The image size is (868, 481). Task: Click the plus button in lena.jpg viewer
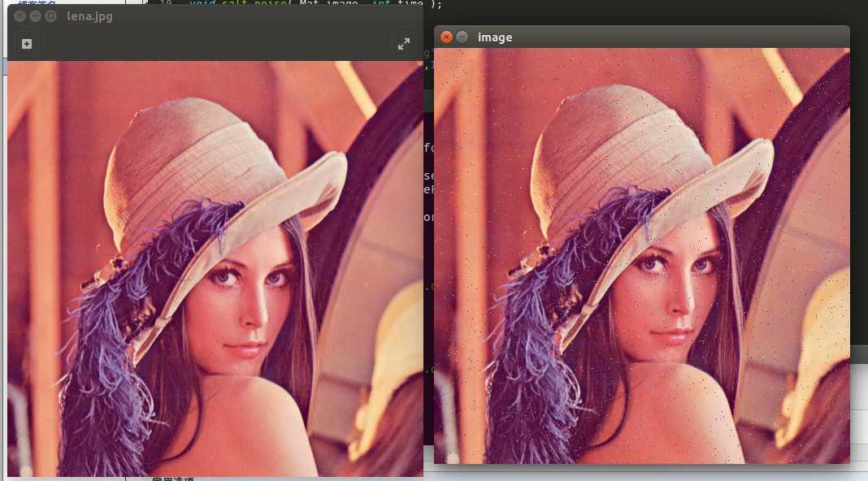27,44
